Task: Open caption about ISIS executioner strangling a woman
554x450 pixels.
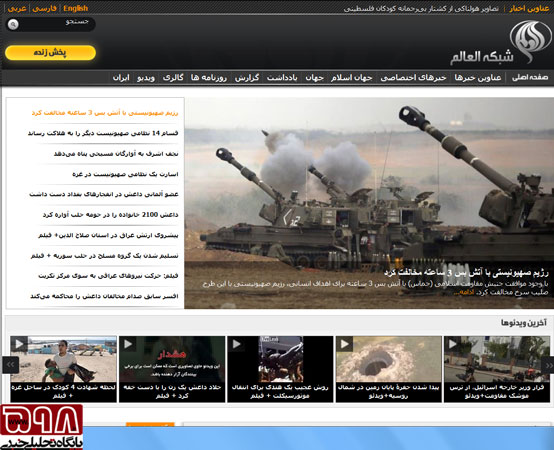Action: click(x=172, y=392)
